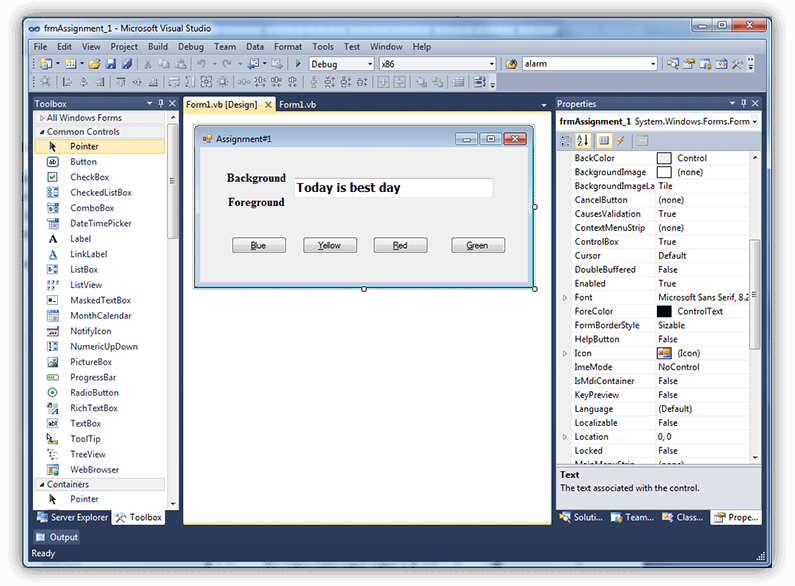Show Events with the lightning bolt button
This screenshot has height=586, width=795.
[621, 140]
